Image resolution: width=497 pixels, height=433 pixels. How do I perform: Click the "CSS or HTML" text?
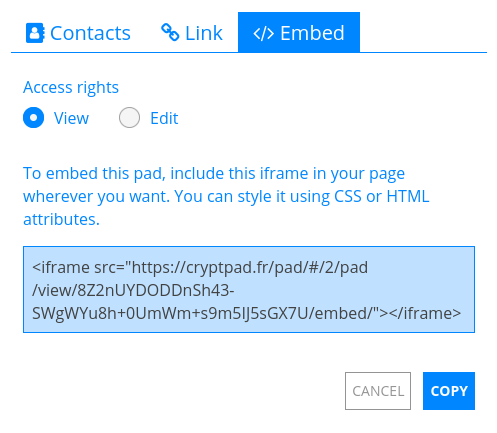pyautogui.click(x=382, y=196)
